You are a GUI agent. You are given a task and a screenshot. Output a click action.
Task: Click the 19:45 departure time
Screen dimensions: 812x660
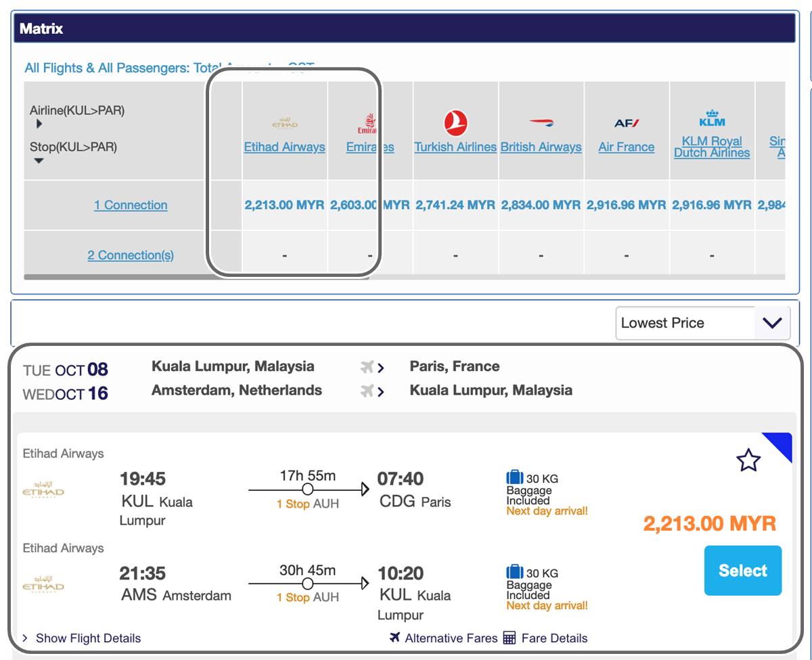tap(143, 479)
